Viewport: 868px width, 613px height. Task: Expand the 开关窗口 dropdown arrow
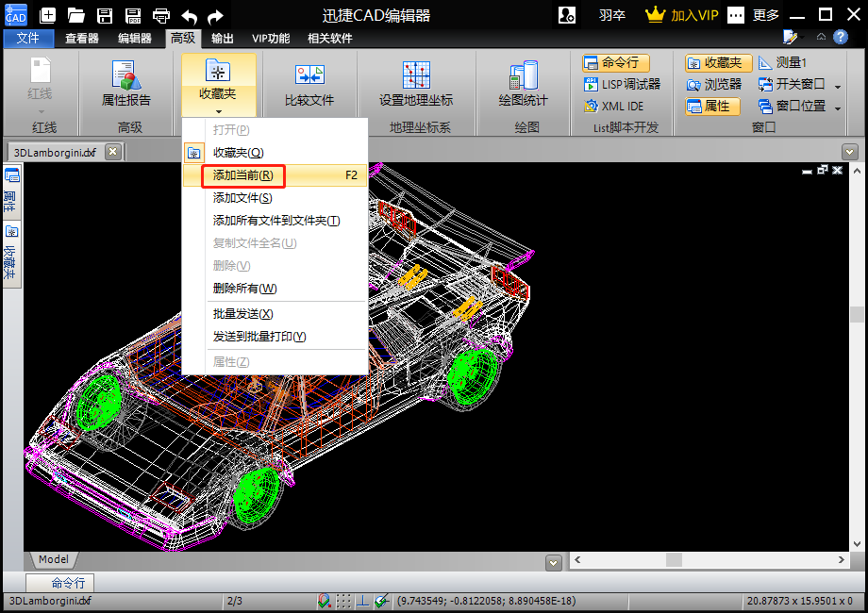pyautogui.click(x=838, y=87)
